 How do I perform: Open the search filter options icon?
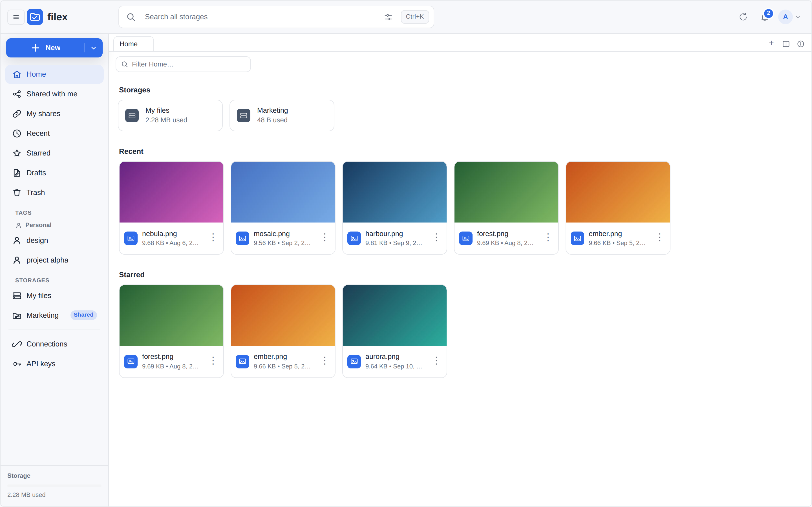(x=388, y=17)
